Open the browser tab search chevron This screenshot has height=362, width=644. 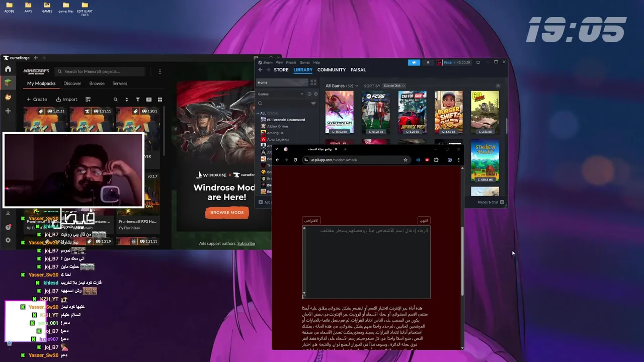tap(276, 149)
